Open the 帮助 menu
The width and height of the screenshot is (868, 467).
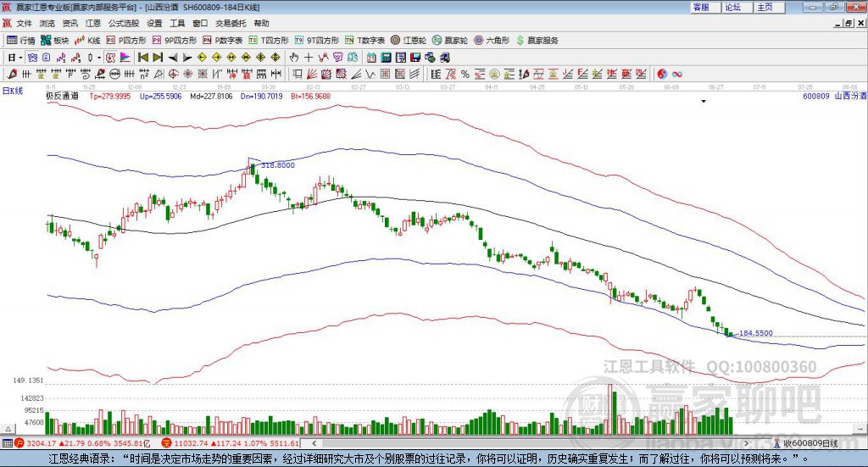(261, 23)
